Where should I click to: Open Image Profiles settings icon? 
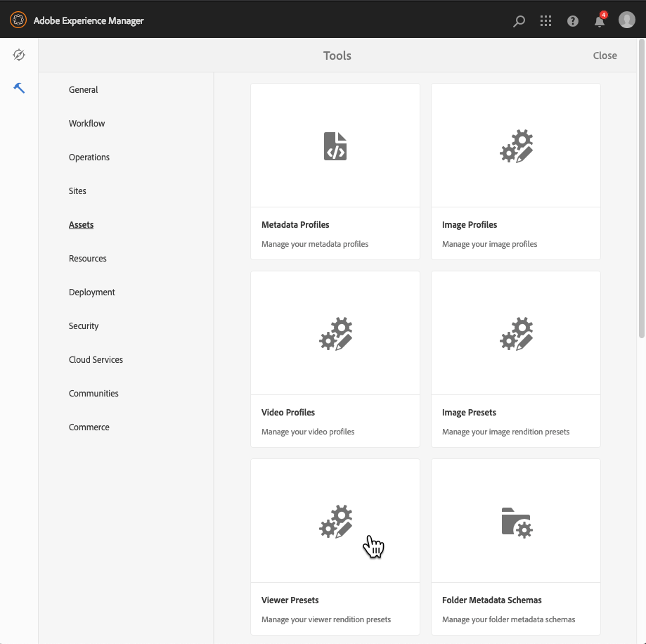(515, 146)
